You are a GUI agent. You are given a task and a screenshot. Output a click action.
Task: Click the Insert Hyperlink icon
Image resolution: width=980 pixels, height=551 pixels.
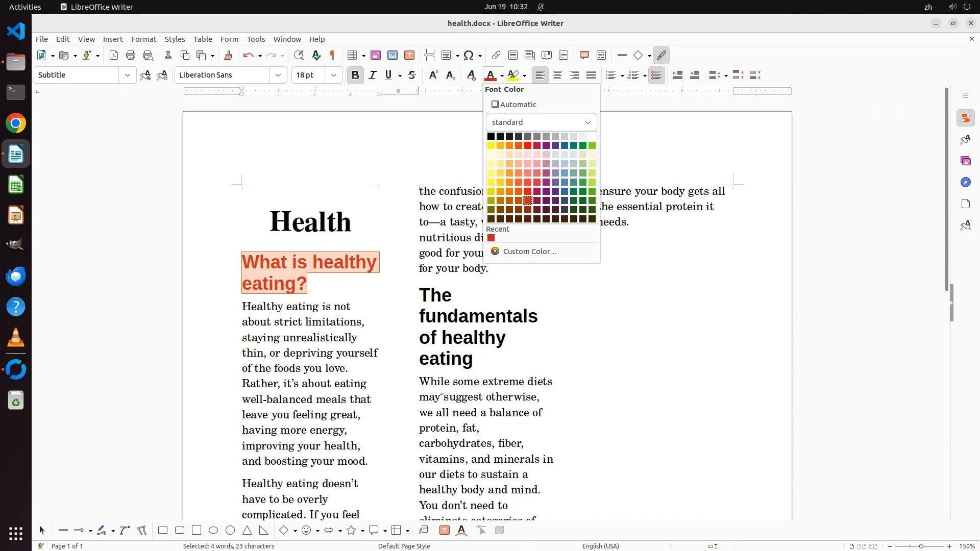pyautogui.click(x=496, y=56)
